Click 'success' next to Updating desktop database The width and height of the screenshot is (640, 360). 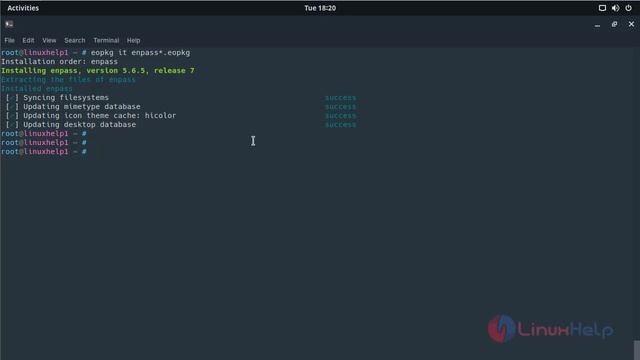click(340, 124)
